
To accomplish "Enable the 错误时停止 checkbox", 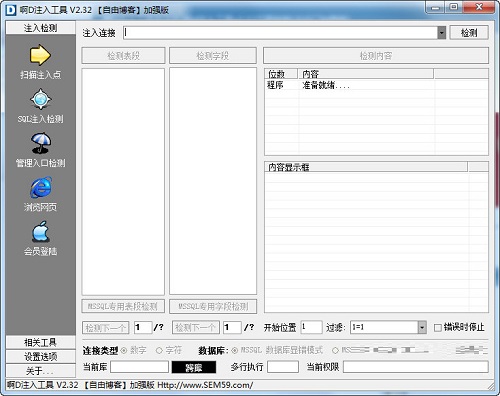I will (x=438, y=328).
